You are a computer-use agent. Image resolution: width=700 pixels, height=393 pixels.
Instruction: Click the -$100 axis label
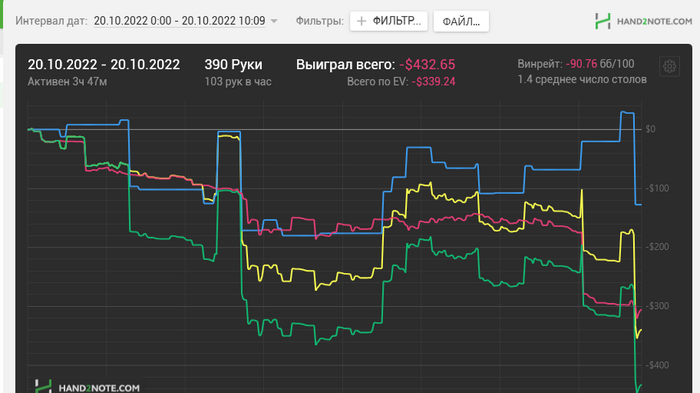(x=657, y=188)
